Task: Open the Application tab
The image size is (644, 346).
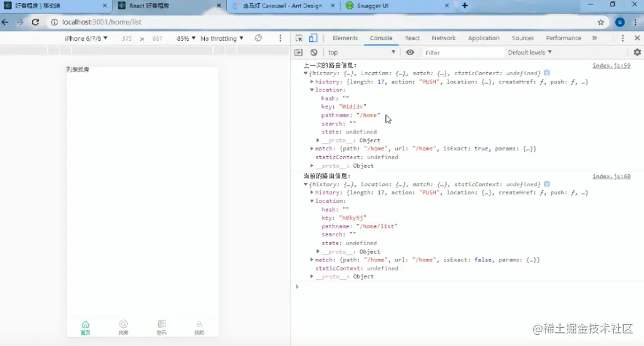Action: pyautogui.click(x=484, y=38)
